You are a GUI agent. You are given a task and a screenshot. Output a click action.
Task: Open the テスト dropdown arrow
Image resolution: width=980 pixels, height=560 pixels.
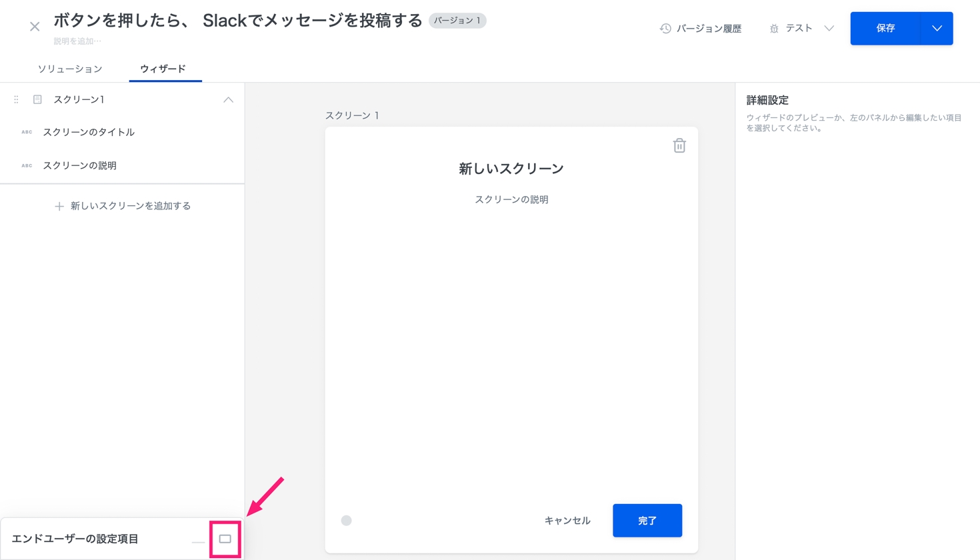coord(829,29)
